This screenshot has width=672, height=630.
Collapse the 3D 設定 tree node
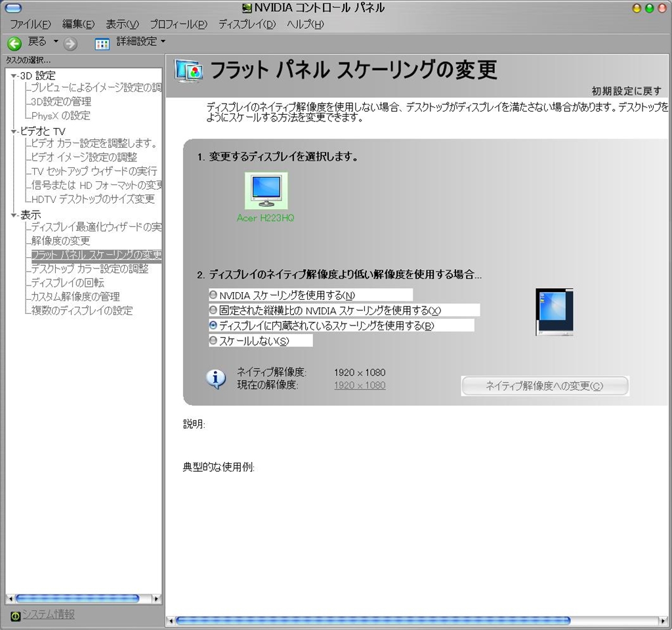[x=14, y=76]
